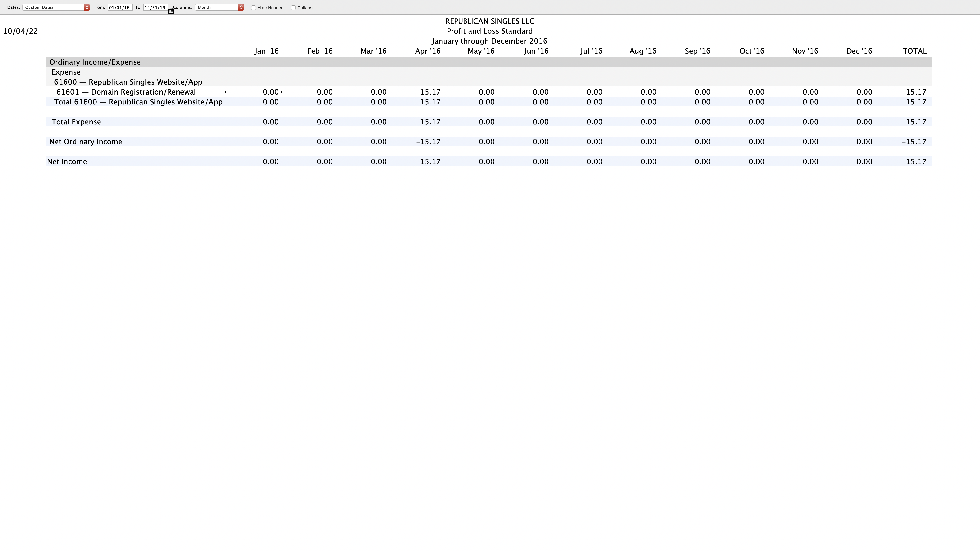Open TOTAL 15.17 in Domain Registration/Renewal row

(916, 92)
